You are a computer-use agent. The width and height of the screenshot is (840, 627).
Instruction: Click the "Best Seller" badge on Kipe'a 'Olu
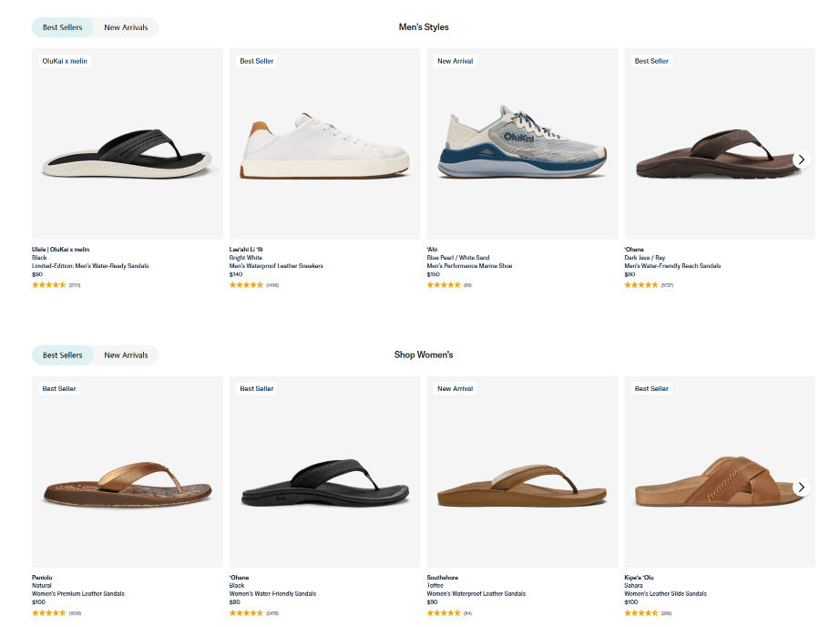[x=651, y=388]
